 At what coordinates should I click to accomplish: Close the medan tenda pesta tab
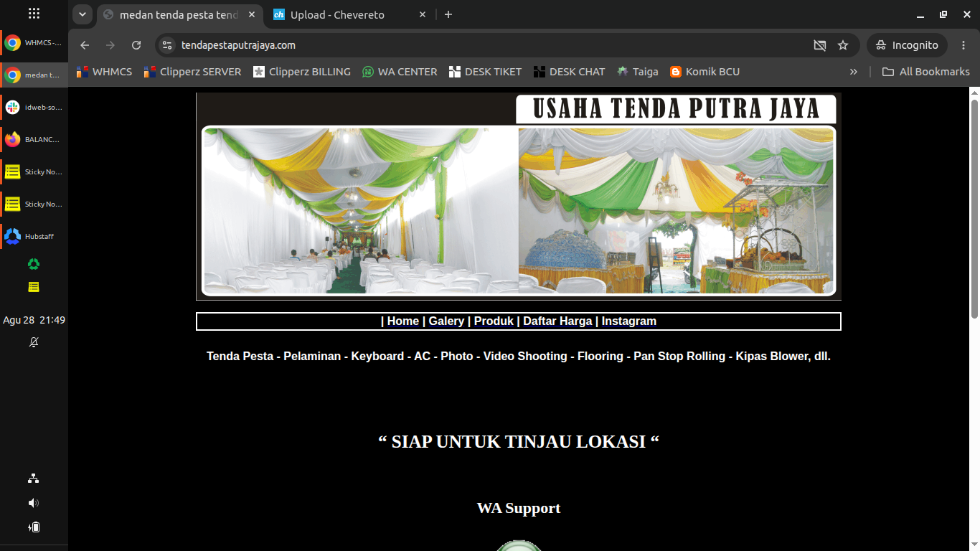252,14
